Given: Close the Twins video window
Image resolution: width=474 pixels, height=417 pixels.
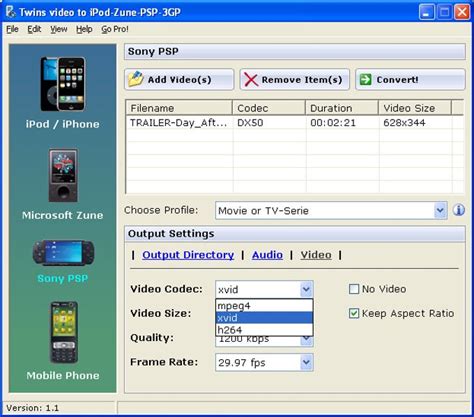Looking at the screenshot, I should point(462,12).
